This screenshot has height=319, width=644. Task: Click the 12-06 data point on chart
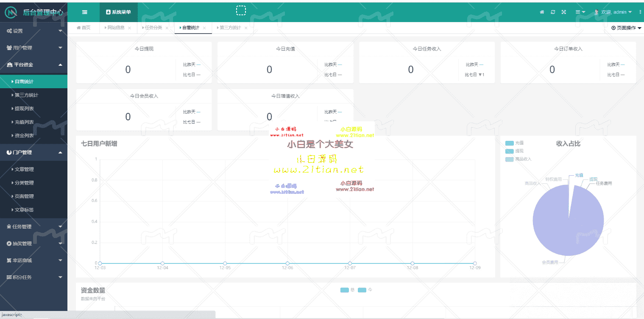coord(287,263)
